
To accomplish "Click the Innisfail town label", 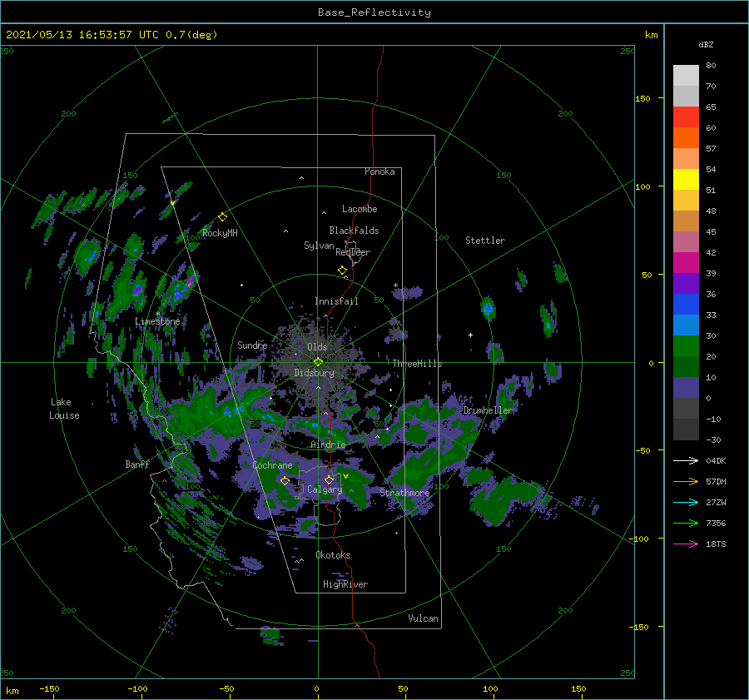I will pyautogui.click(x=336, y=301).
